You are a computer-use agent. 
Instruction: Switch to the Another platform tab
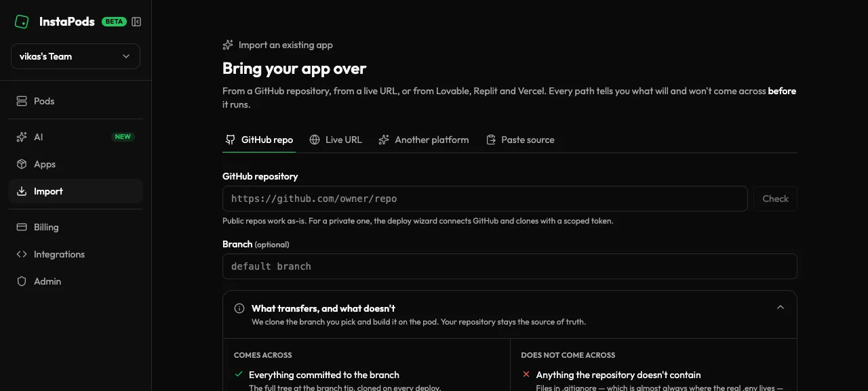click(x=424, y=140)
